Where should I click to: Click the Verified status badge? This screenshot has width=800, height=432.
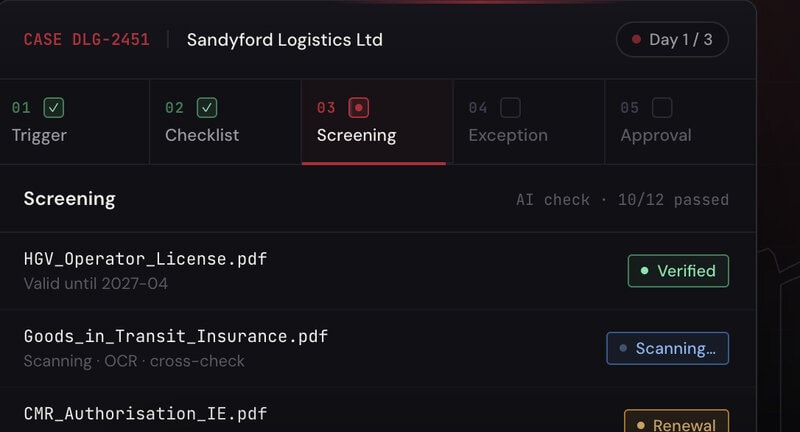tap(678, 271)
